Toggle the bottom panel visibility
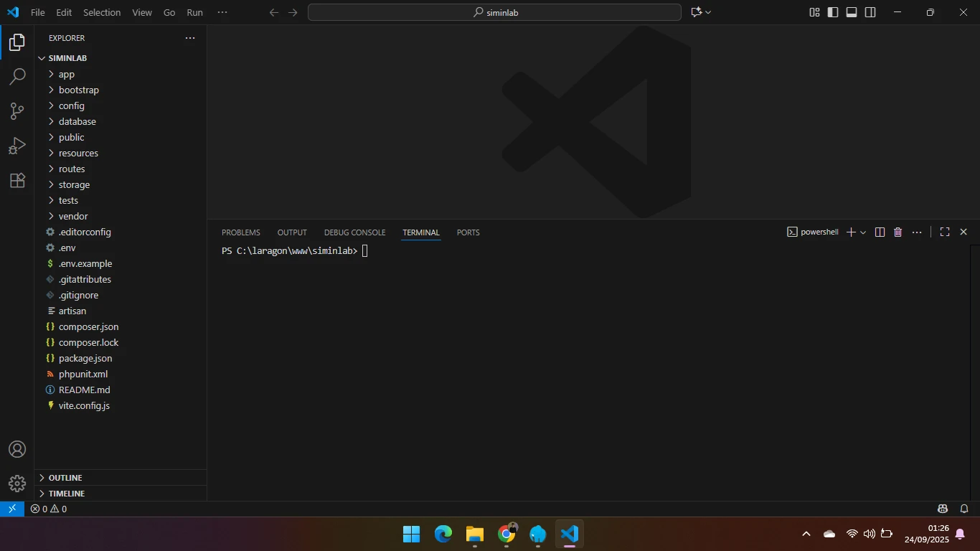The width and height of the screenshot is (980, 551). (x=852, y=12)
